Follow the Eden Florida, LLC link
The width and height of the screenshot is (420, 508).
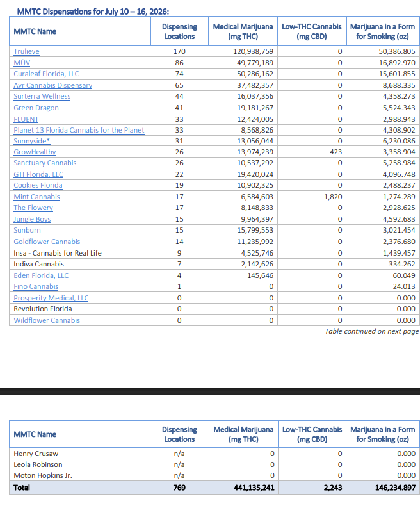click(x=41, y=275)
